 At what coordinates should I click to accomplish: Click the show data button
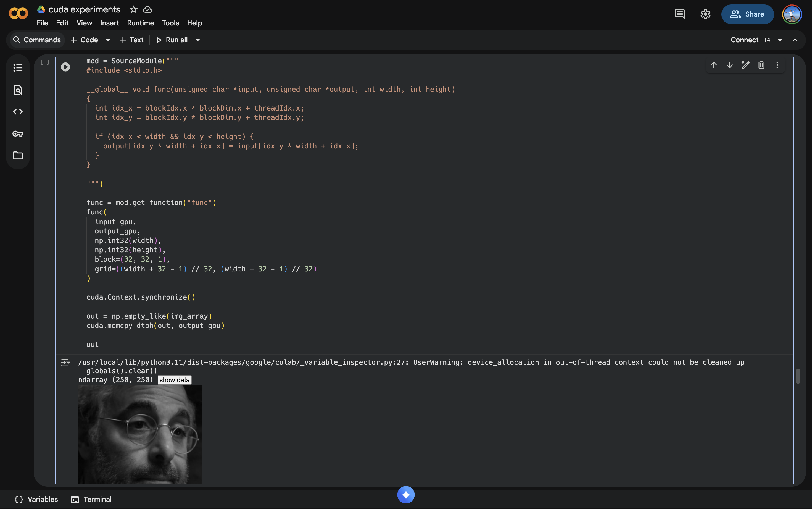click(174, 380)
